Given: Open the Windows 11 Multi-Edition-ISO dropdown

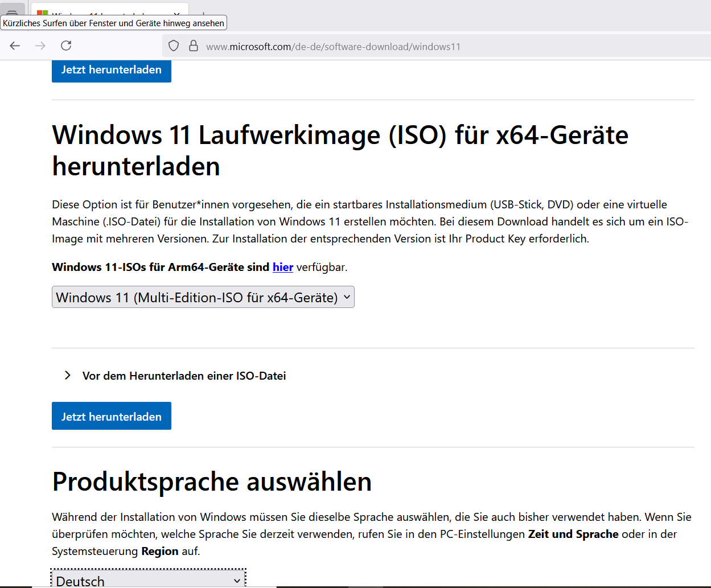Looking at the screenshot, I should [203, 297].
